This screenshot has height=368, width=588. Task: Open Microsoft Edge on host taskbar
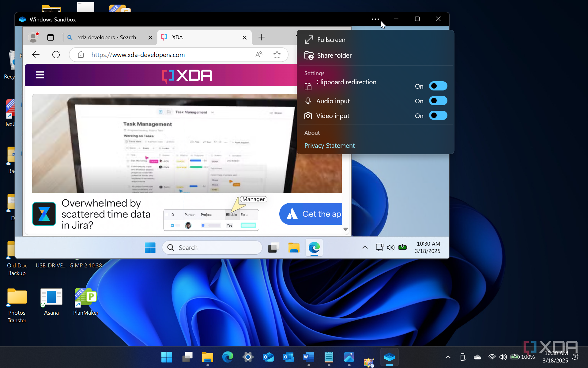(228, 357)
